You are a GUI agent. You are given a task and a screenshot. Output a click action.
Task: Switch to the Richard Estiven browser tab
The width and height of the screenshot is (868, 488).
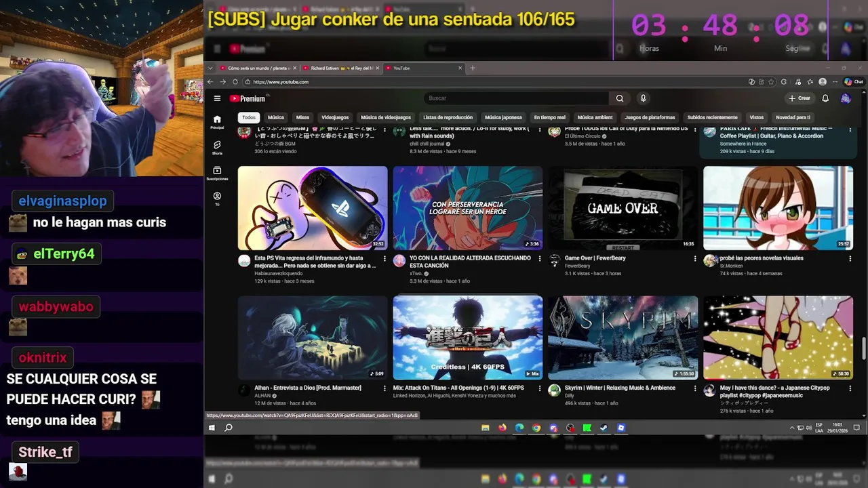pos(341,68)
